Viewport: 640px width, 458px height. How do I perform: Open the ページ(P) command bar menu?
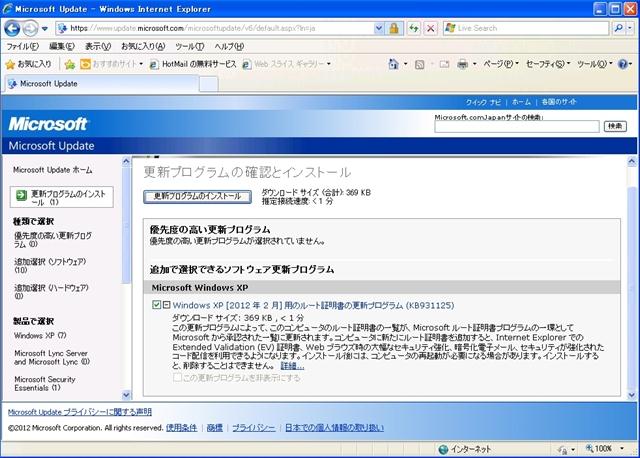pos(501,64)
